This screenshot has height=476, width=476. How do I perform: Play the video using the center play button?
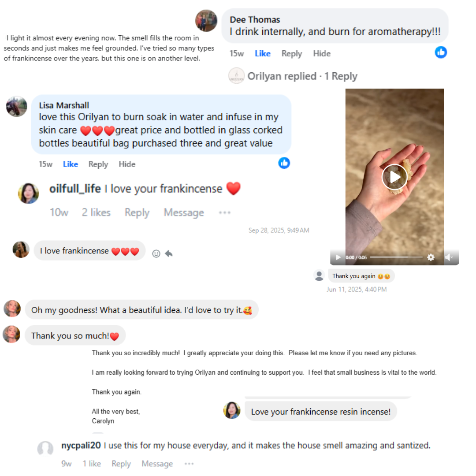click(x=394, y=177)
